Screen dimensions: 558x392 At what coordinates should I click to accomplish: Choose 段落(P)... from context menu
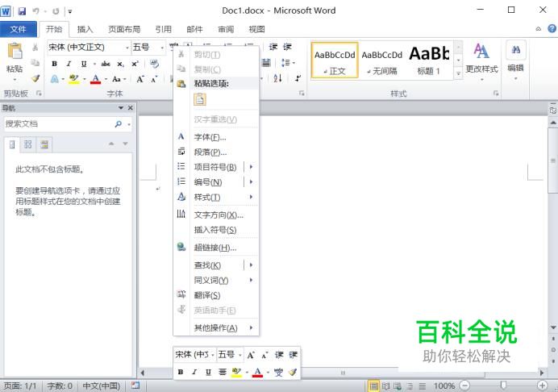point(216,152)
